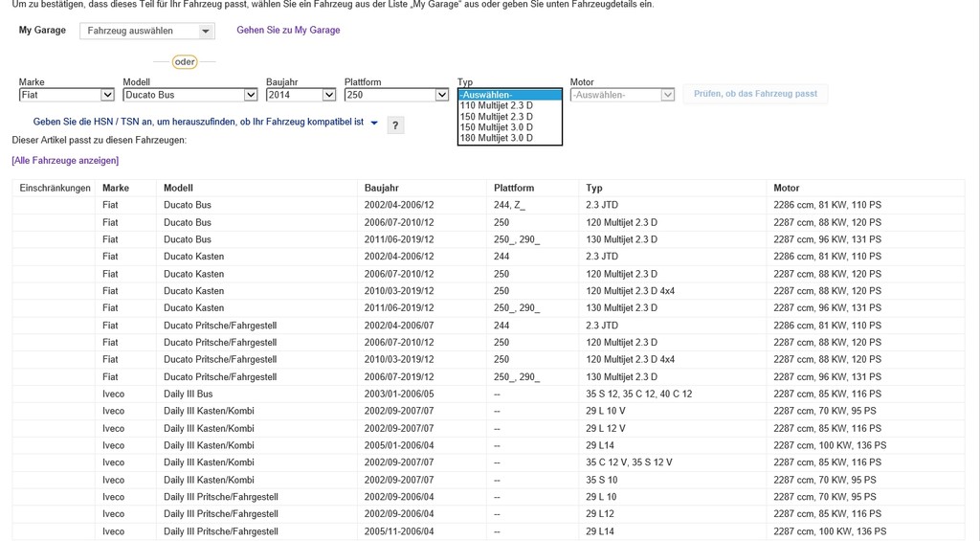Image resolution: width=980 pixels, height=541 pixels.
Task: Click the '244, Z_' platform cell
Action: pos(509,205)
